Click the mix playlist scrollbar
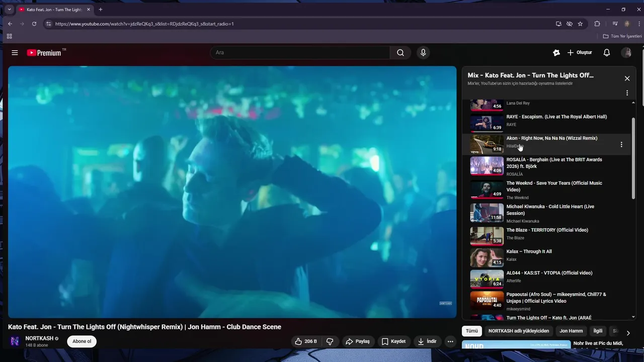Screen dimensions: 644x362 633,157
